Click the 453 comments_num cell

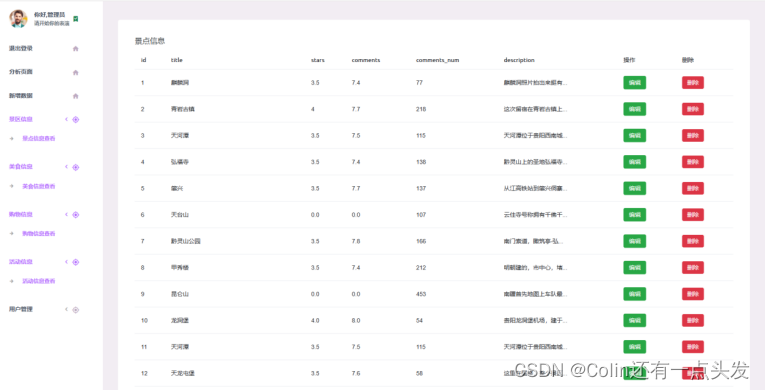pos(421,294)
